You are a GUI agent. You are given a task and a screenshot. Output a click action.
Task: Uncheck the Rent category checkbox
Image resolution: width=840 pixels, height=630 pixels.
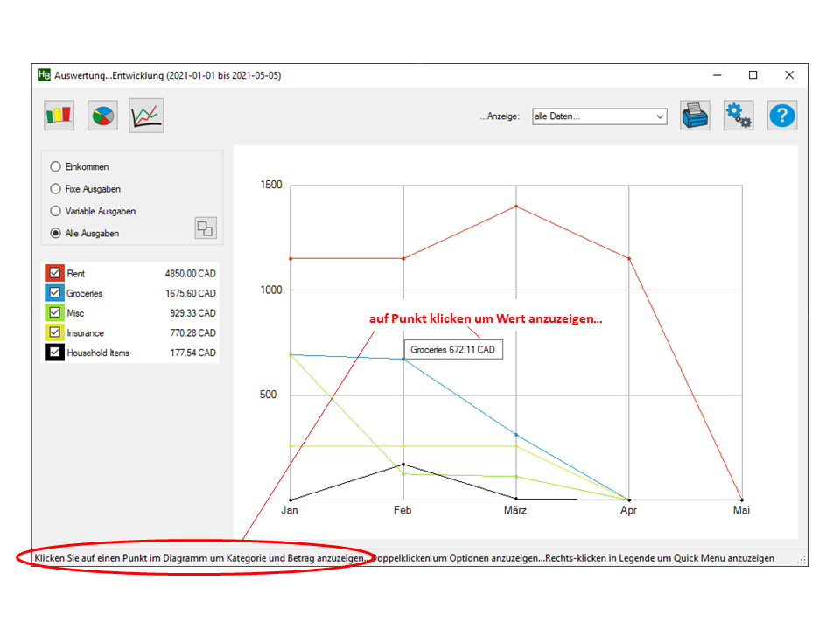tap(55, 273)
